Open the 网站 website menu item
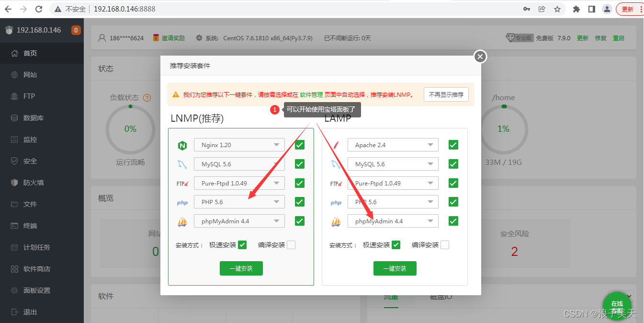The width and height of the screenshot is (644, 323). [x=42, y=75]
